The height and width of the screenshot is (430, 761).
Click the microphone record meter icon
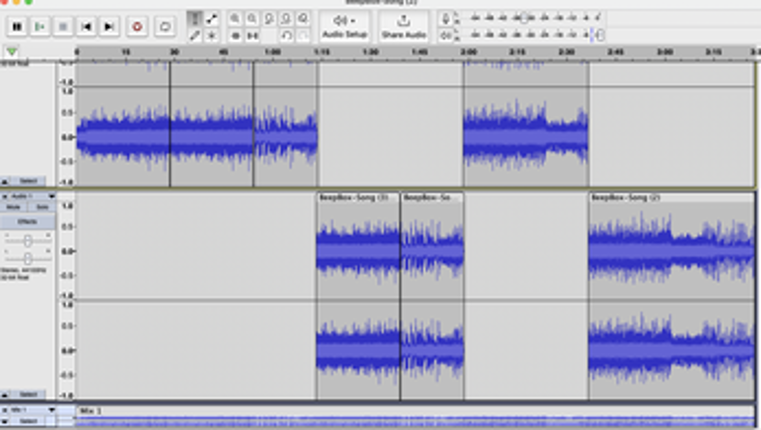click(445, 18)
